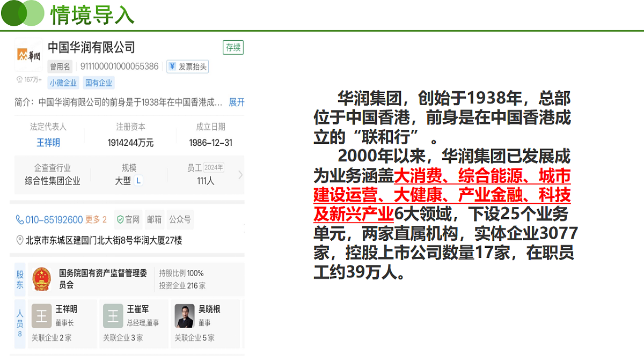Select the 人员 8 side tab
Screen dimensions: 644x362
pyautogui.click(x=20, y=324)
